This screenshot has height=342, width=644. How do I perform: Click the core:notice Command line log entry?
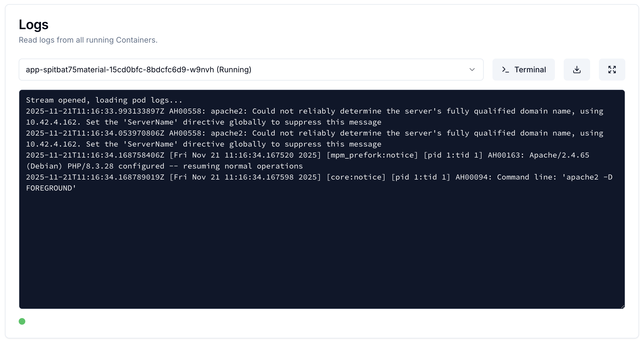(x=356, y=177)
